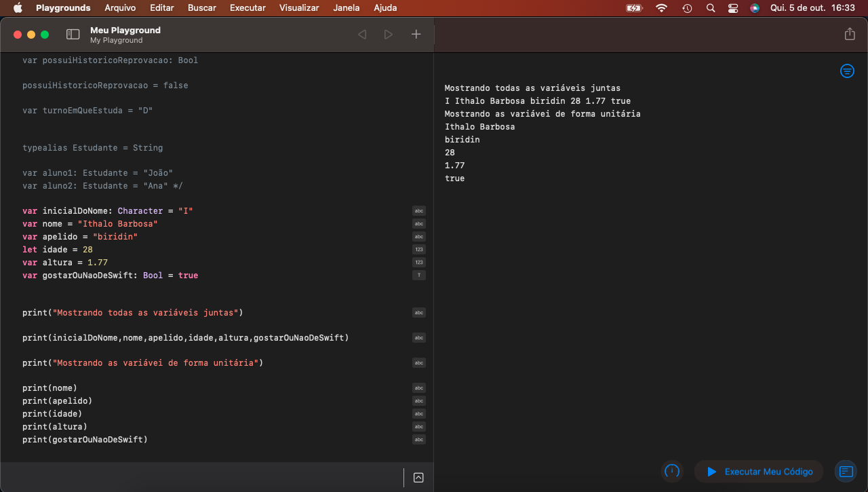Open Wi-Fi status menu
868x492 pixels.
pyautogui.click(x=661, y=8)
